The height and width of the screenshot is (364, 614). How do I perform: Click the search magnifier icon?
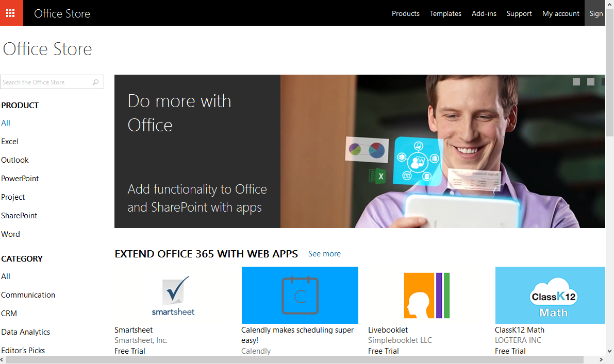pyautogui.click(x=95, y=82)
